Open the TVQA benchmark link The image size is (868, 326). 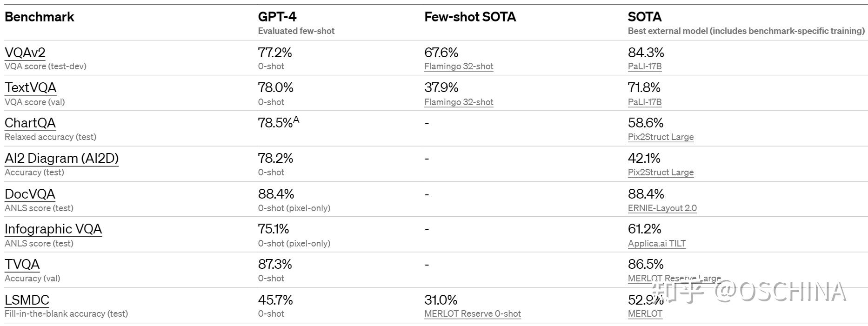pos(22,264)
